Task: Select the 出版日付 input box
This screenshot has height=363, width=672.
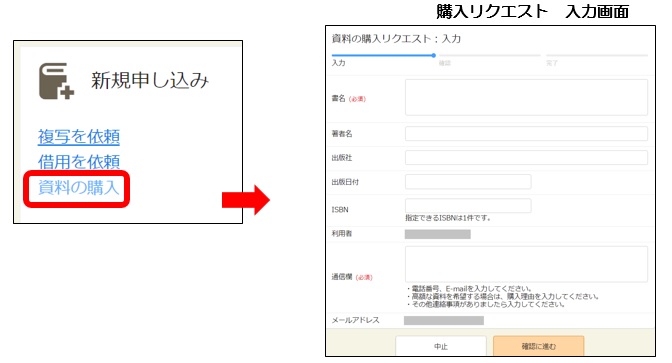Action: click(x=468, y=182)
